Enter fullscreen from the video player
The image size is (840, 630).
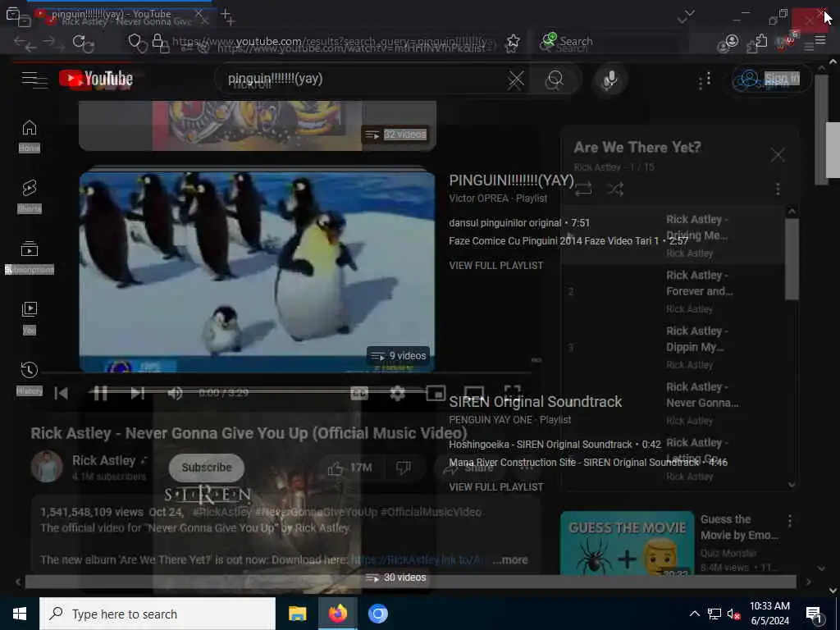tap(512, 393)
